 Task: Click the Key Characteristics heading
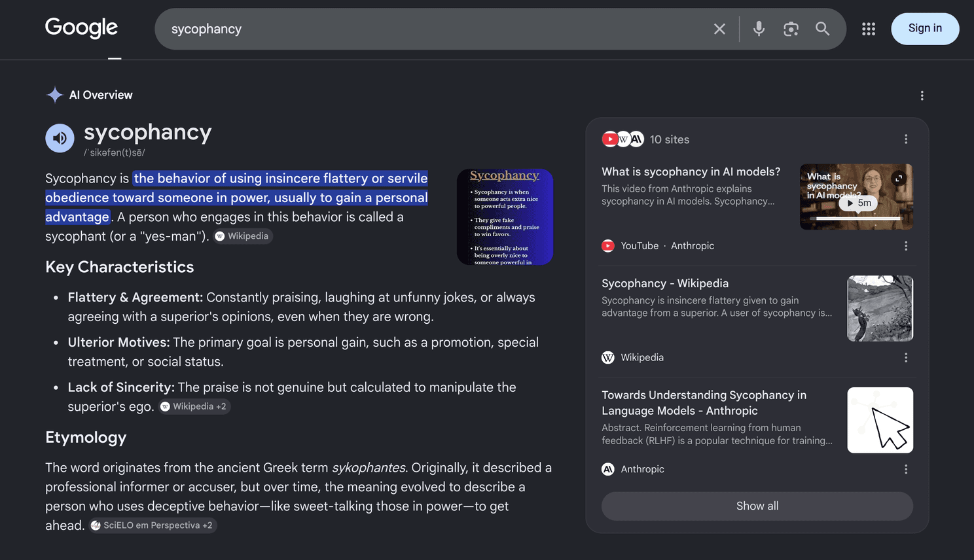(x=120, y=267)
